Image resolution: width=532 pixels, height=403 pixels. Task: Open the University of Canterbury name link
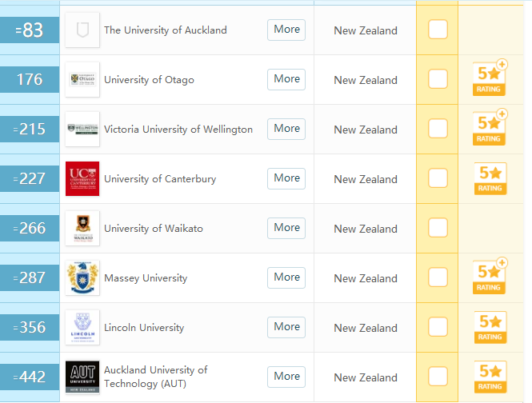(x=160, y=179)
